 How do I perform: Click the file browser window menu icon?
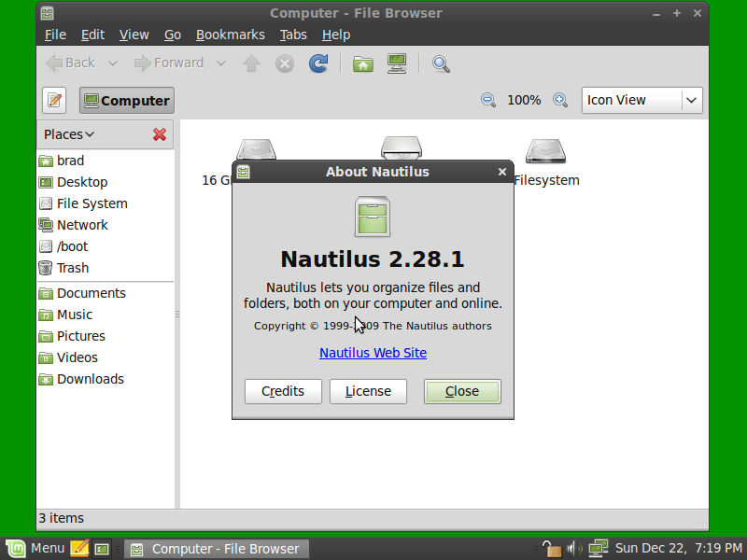[48, 13]
